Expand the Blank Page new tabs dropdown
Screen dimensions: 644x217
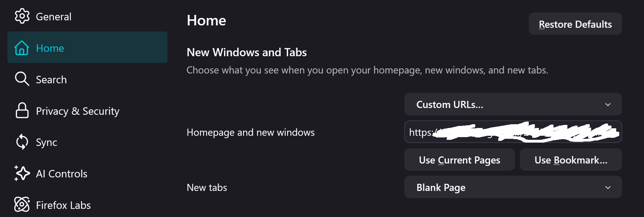pyautogui.click(x=512, y=187)
